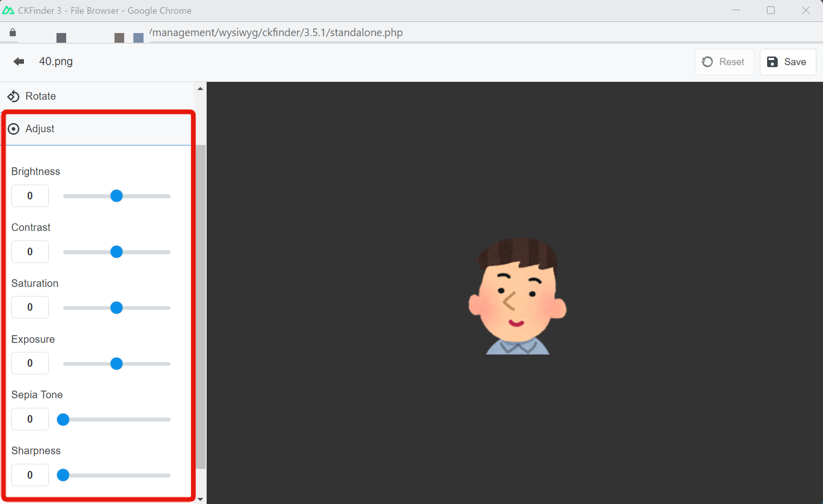Click the sidebar vertical scrollbar thumb

[x=201, y=306]
